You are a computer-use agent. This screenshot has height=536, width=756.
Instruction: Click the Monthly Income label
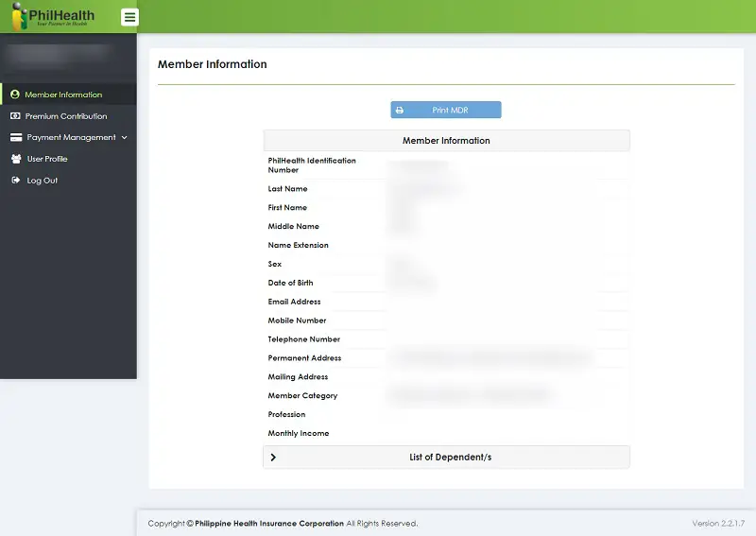[x=299, y=433]
